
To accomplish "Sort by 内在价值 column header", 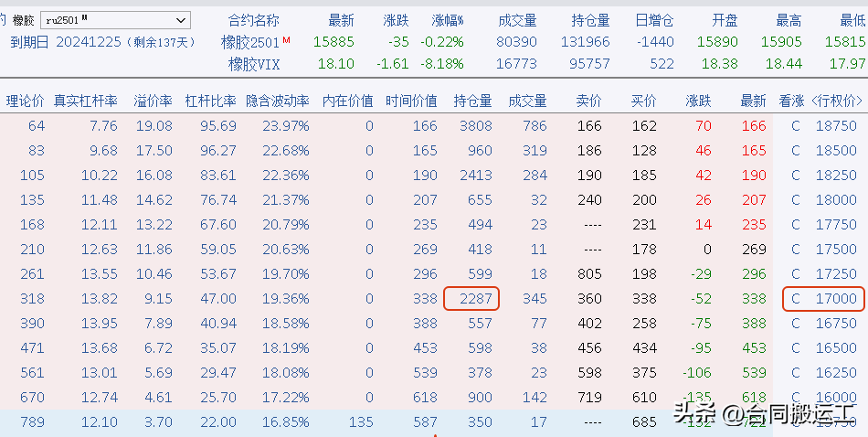I will pyautogui.click(x=347, y=101).
